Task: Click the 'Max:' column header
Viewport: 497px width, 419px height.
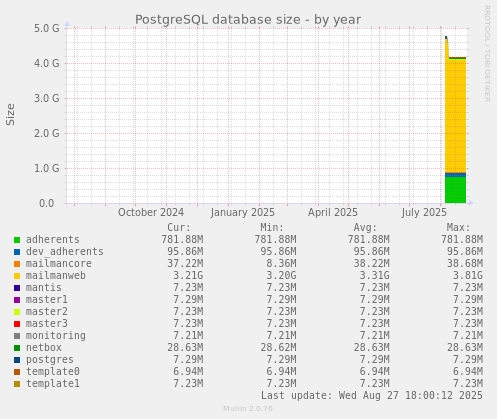Action: [458, 228]
